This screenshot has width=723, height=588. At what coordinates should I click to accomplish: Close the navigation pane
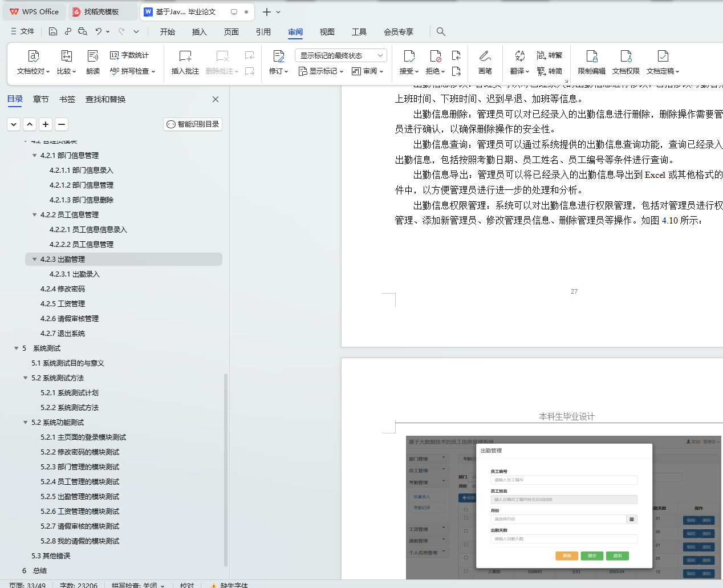point(216,99)
